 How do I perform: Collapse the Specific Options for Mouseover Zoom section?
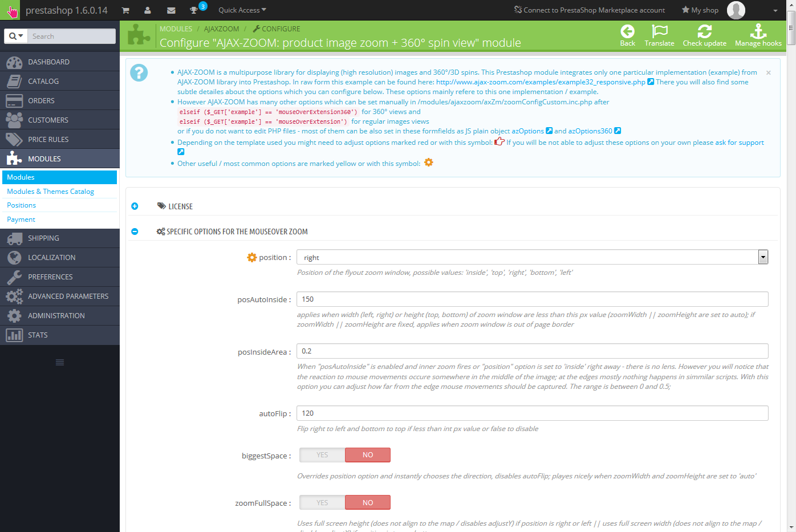[x=135, y=232]
